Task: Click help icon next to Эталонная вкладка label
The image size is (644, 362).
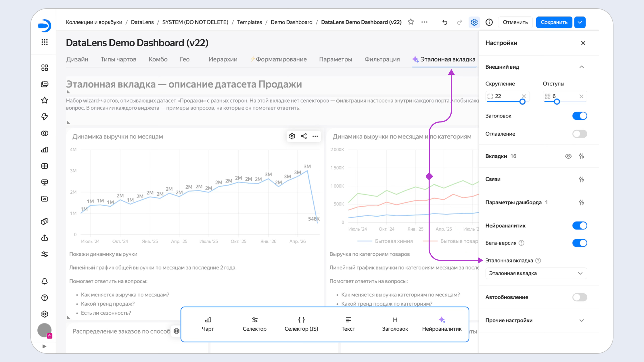Action: pos(538,261)
